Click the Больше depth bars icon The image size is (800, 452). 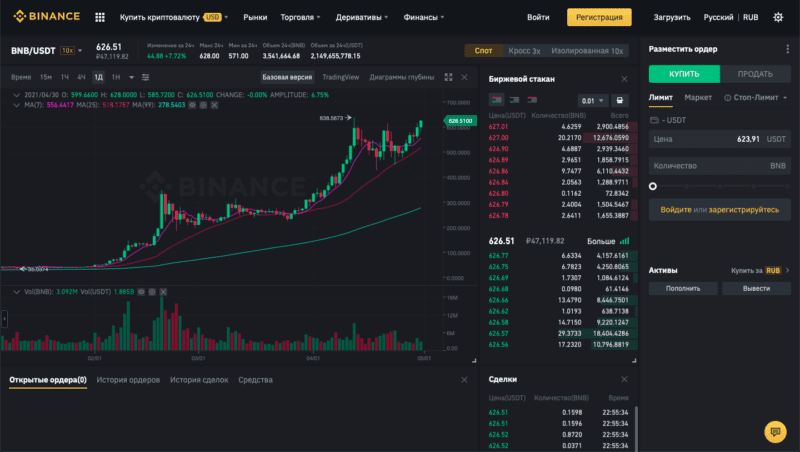[x=624, y=241]
